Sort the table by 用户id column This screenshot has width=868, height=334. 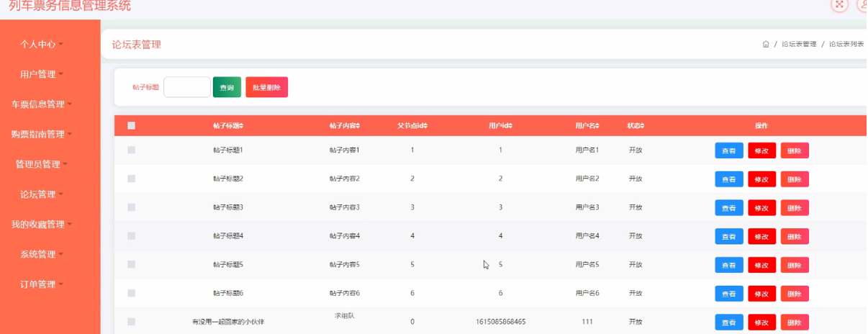point(500,126)
